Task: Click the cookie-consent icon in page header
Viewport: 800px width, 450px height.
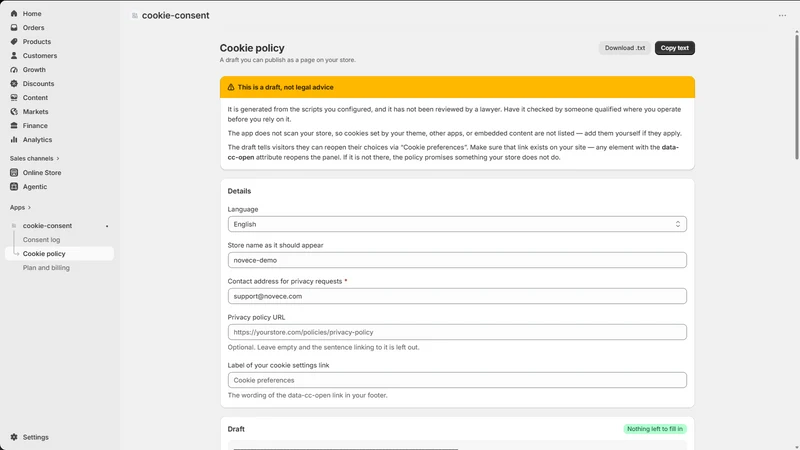Action: point(135,16)
